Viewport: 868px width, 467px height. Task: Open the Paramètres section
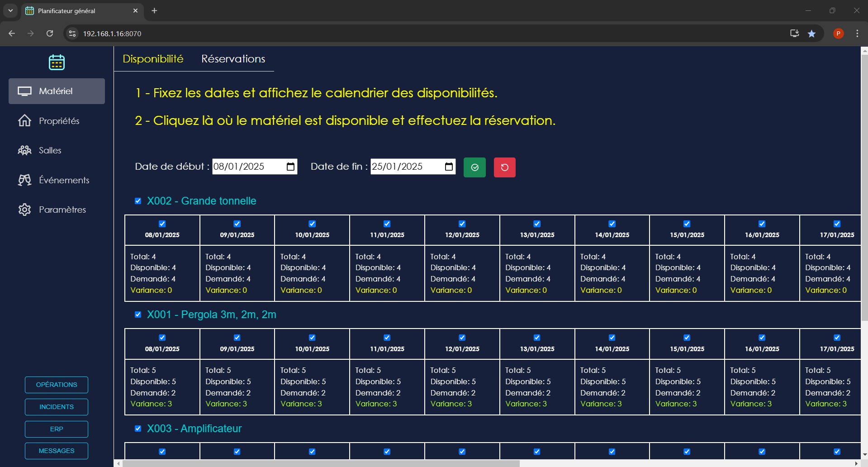(57, 210)
